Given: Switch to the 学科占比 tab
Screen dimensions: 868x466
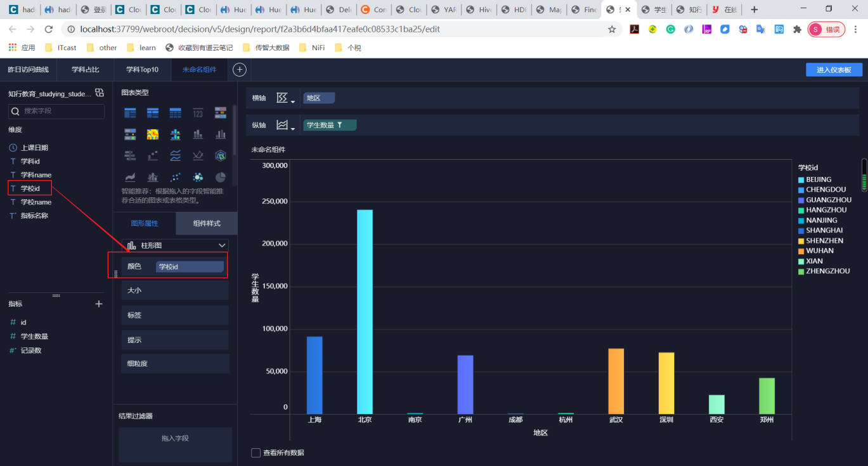Looking at the screenshot, I should pyautogui.click(x=86, y=70).
